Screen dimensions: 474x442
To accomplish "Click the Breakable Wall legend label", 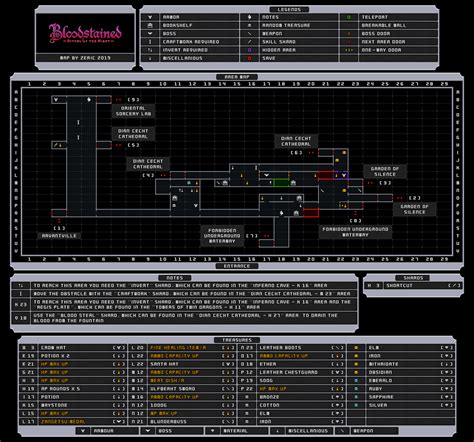I will (x=384, y=25).
